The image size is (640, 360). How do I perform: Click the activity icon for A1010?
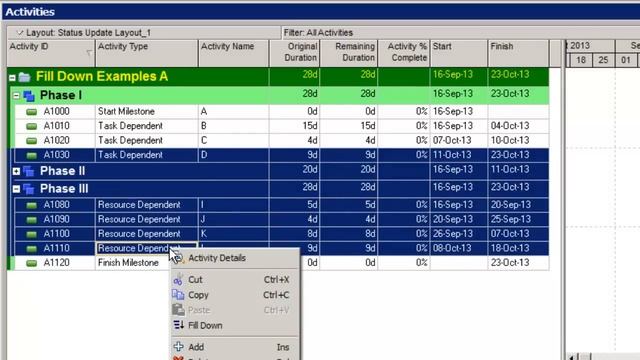(31, 127)
